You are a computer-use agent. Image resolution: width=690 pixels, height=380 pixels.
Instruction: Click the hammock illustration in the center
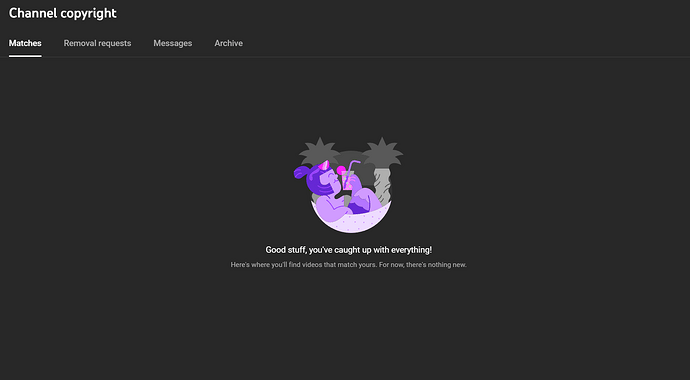tap(349, 185)
